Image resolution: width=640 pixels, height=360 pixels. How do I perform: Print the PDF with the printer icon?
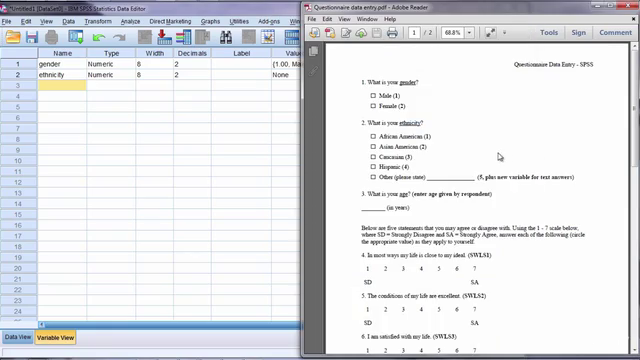[392, 33]
